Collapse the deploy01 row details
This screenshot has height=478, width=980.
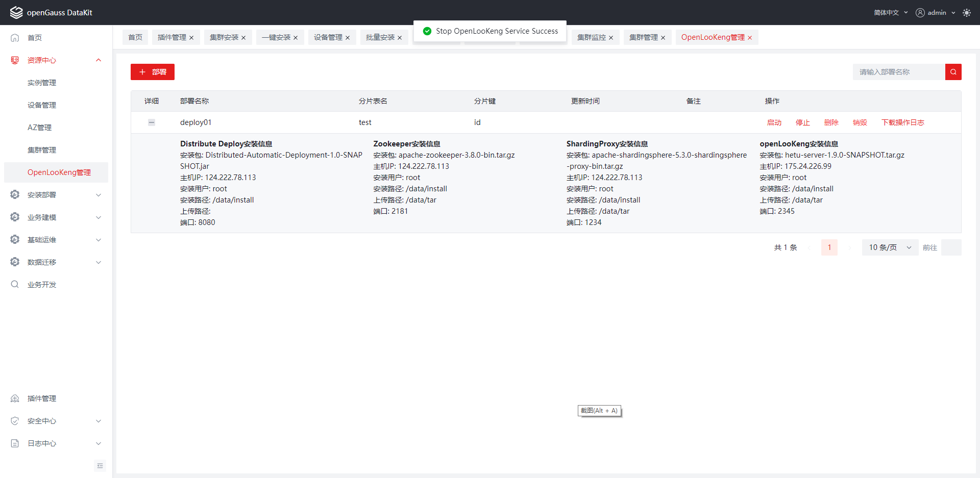point(152,122)
